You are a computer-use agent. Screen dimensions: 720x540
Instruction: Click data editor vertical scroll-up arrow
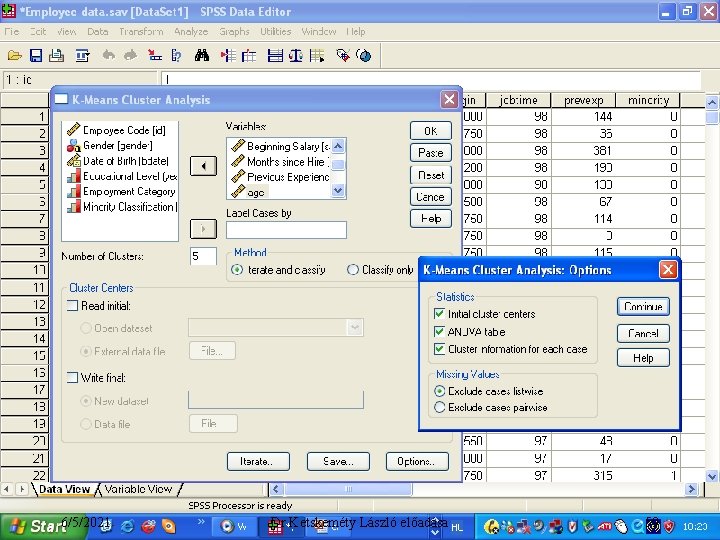click(712, 102)
